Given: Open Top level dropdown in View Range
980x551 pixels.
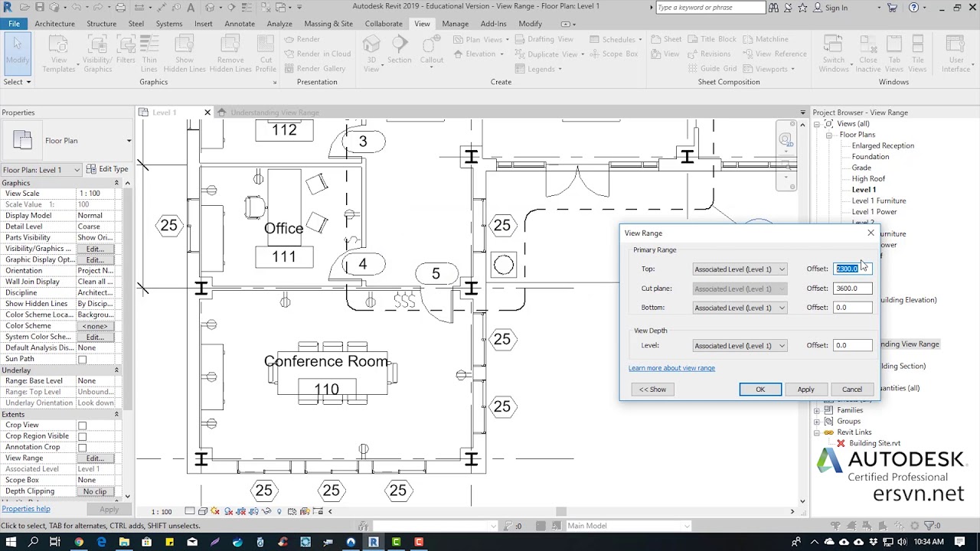Looking at the screenshot, I should [740, 269].
